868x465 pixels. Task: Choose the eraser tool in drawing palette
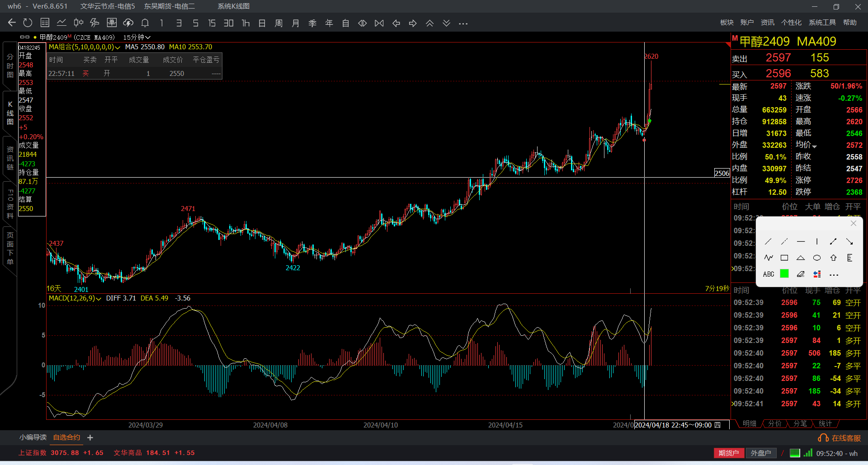click(801, 274)
